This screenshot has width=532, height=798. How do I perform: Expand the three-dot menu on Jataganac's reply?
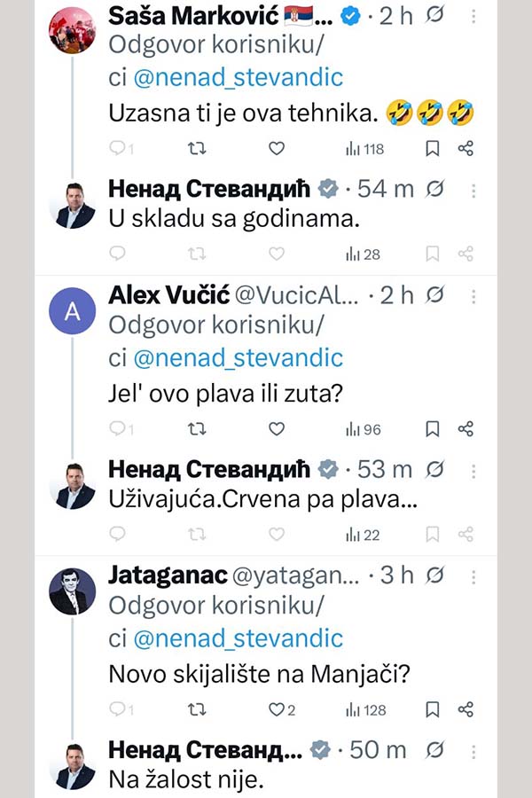475,575
